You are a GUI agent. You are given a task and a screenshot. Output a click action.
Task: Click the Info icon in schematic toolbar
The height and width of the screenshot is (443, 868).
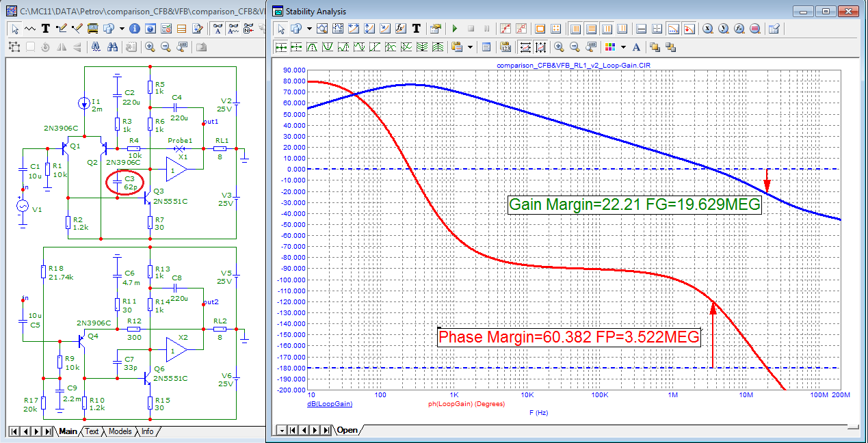tap(135, 29)
